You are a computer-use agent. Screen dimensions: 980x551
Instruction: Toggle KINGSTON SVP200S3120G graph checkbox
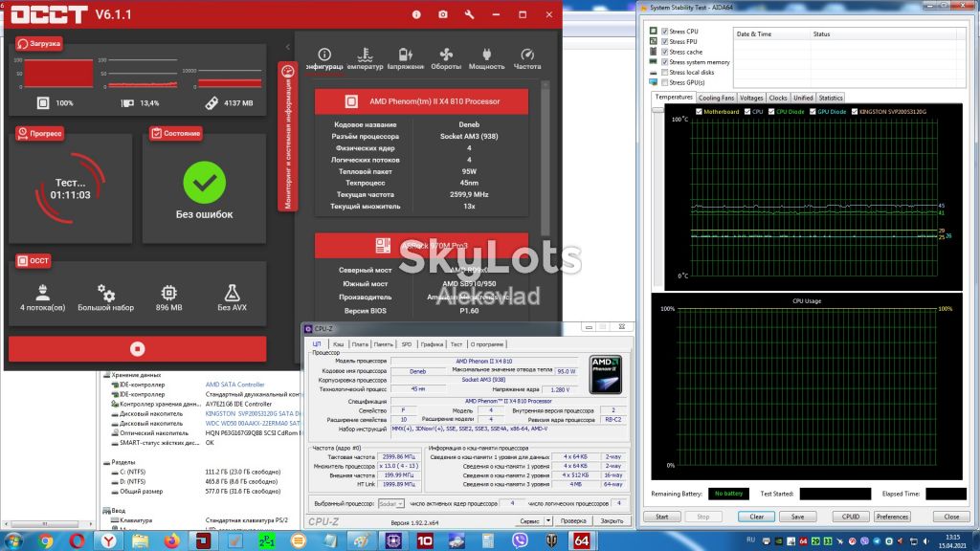tap(855, 112)
